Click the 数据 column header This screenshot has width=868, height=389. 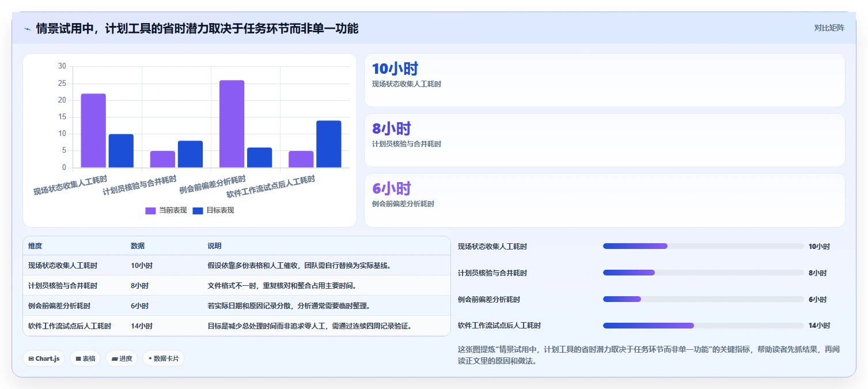point(138,246)
